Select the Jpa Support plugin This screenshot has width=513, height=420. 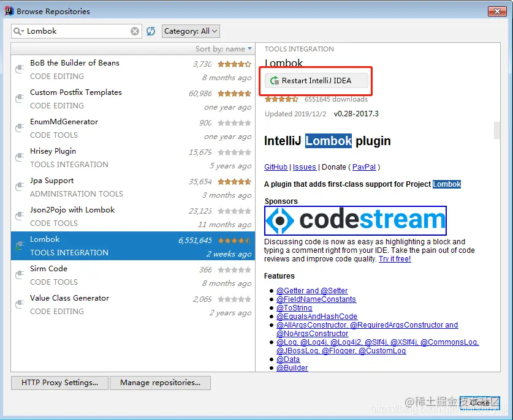click(x=133, y=187)
